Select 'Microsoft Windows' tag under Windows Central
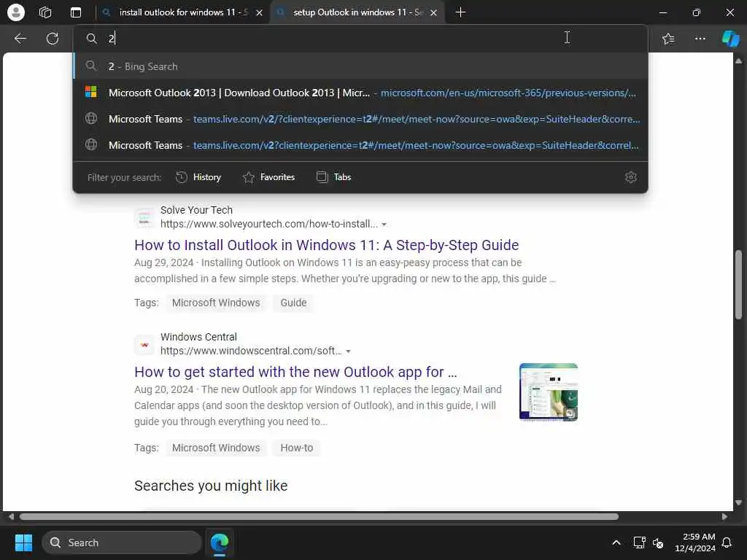The image size is (747, 560). point(216,448)
